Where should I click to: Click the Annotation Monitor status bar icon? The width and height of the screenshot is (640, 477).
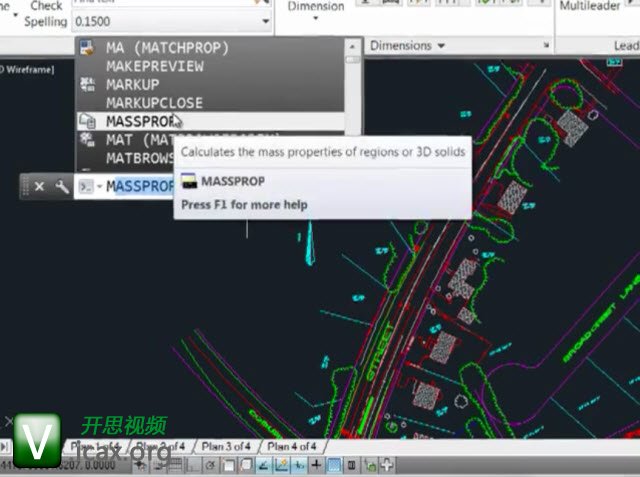point(387,465)
